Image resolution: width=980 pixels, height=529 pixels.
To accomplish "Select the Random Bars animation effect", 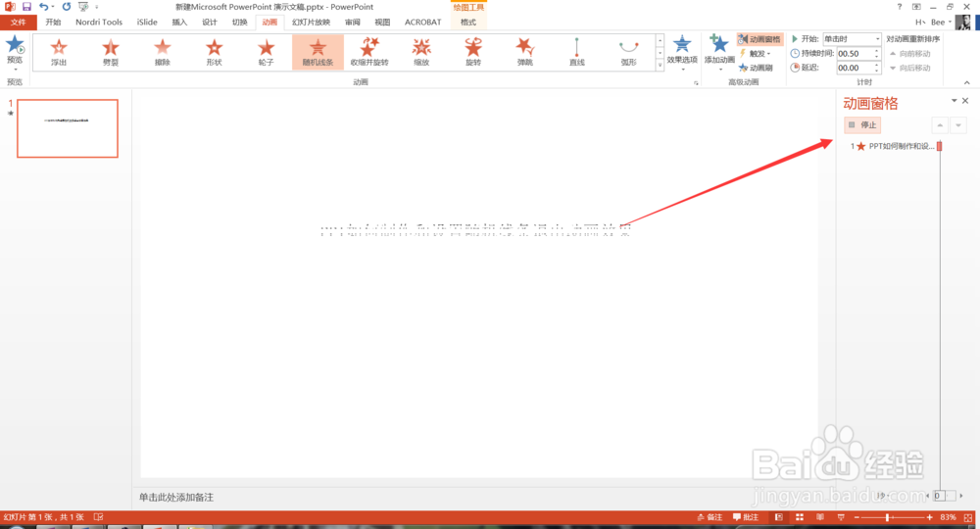I will [x=318, y=52].
